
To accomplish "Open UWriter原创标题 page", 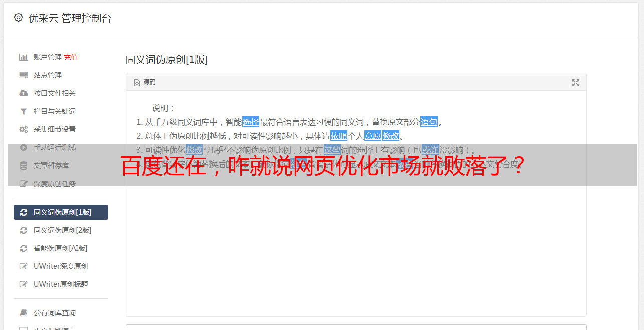I will click(x=61, y=284).
